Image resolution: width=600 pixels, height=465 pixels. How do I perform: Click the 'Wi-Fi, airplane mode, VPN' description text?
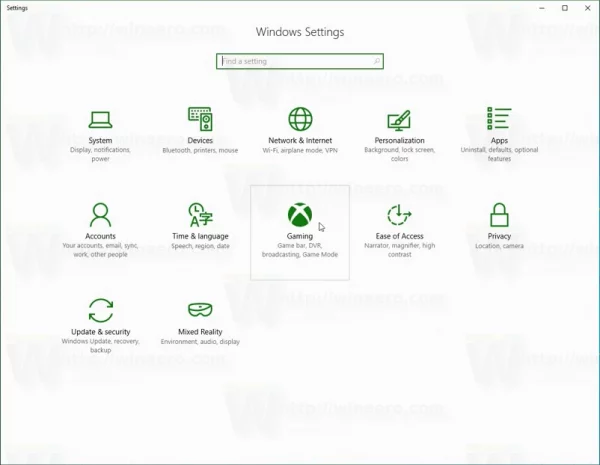pos(300,151)
